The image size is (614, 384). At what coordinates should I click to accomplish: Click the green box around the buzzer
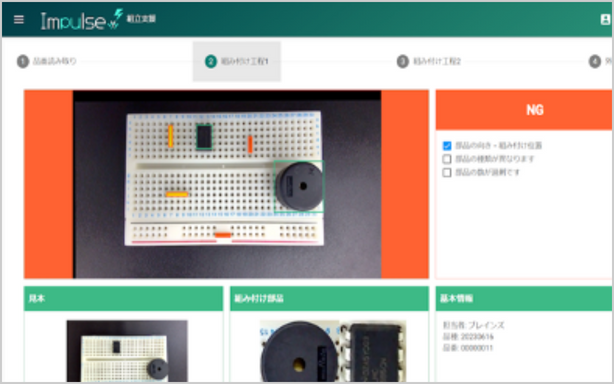pos(299,186)
